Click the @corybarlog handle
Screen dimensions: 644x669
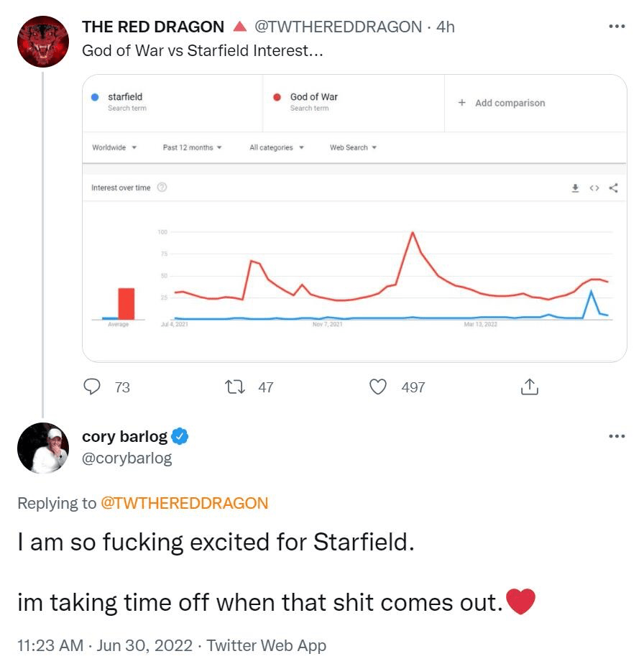[126, 458]
